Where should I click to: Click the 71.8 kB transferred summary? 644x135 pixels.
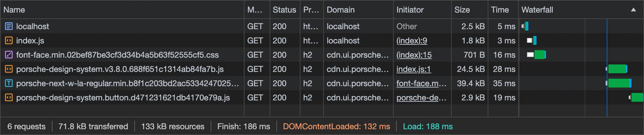[93, 127]
